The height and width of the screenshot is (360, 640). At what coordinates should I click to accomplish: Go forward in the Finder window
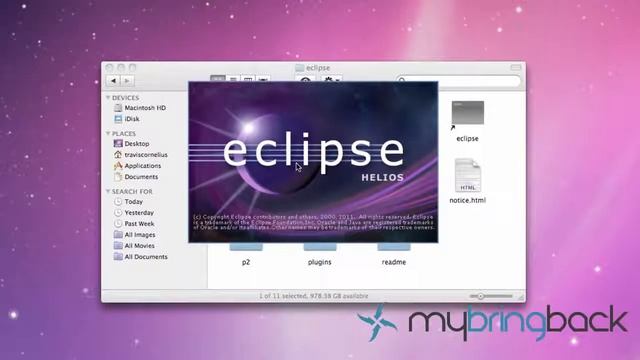[127, 81]
